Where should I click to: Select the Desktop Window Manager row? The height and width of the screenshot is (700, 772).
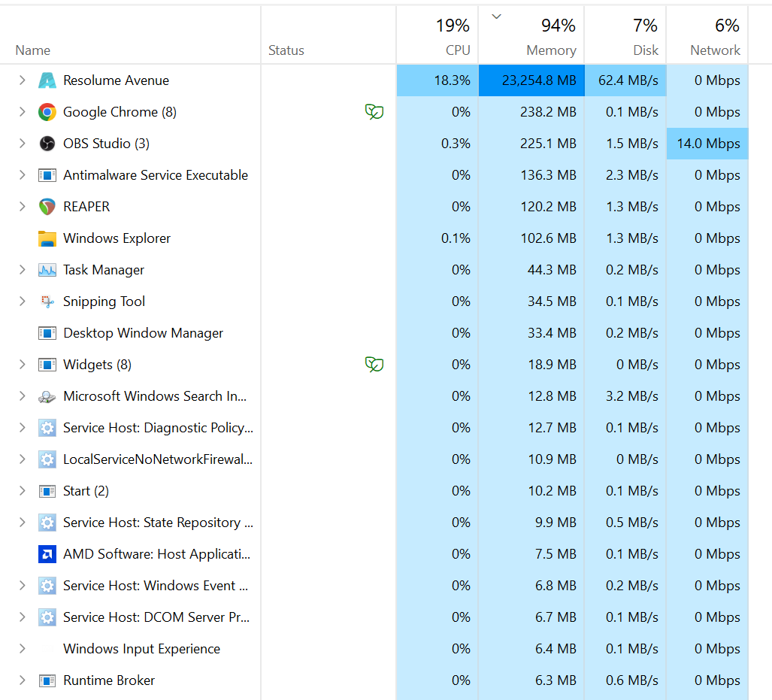[x=143, y=333]
